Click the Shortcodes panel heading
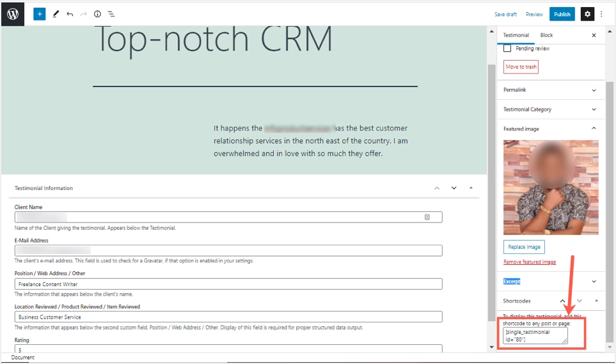Viewport: 616px width, 364px height. point(517,301)
